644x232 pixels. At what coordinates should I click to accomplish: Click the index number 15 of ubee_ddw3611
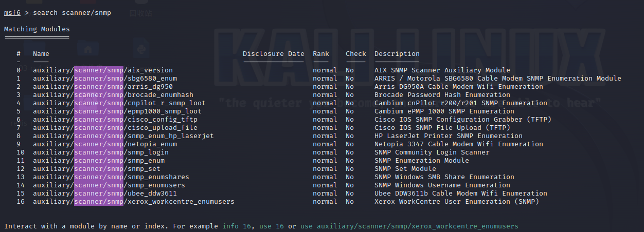(21, 194)
